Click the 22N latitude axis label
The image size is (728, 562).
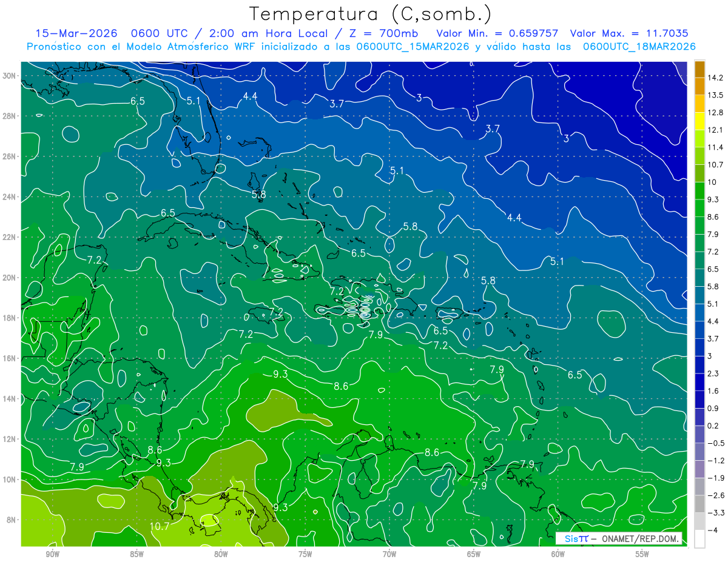10,237
